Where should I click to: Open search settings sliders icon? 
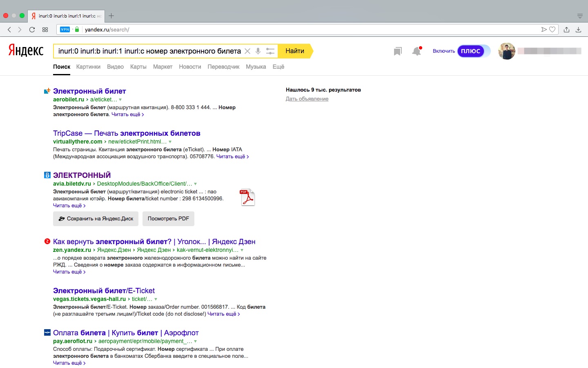click(270, 51)
